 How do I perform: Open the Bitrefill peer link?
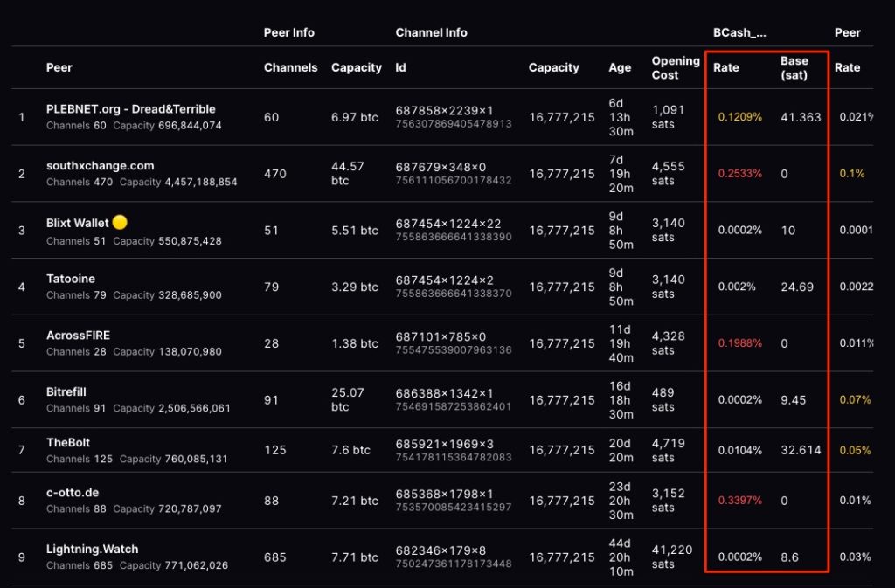(x=66, y=391)
